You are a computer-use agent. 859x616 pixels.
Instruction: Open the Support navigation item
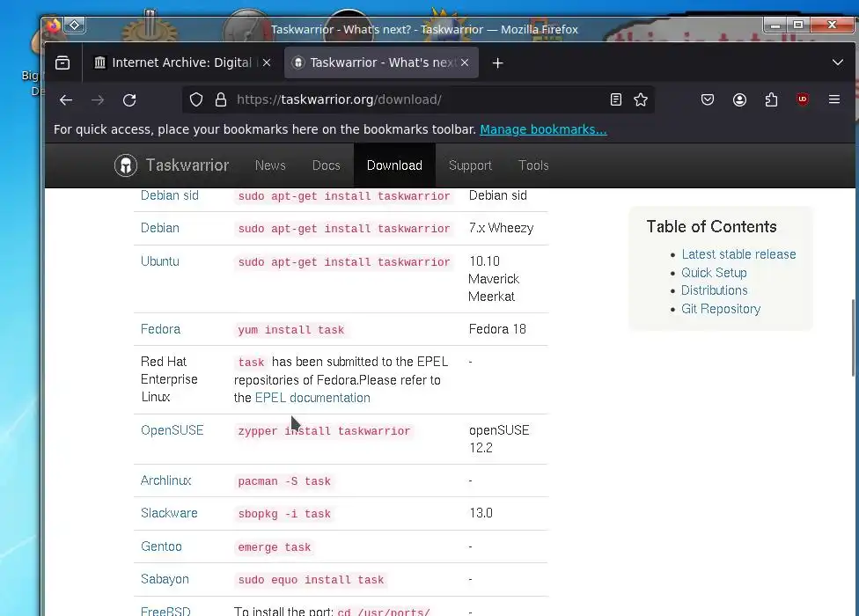(x=470, y=165)
